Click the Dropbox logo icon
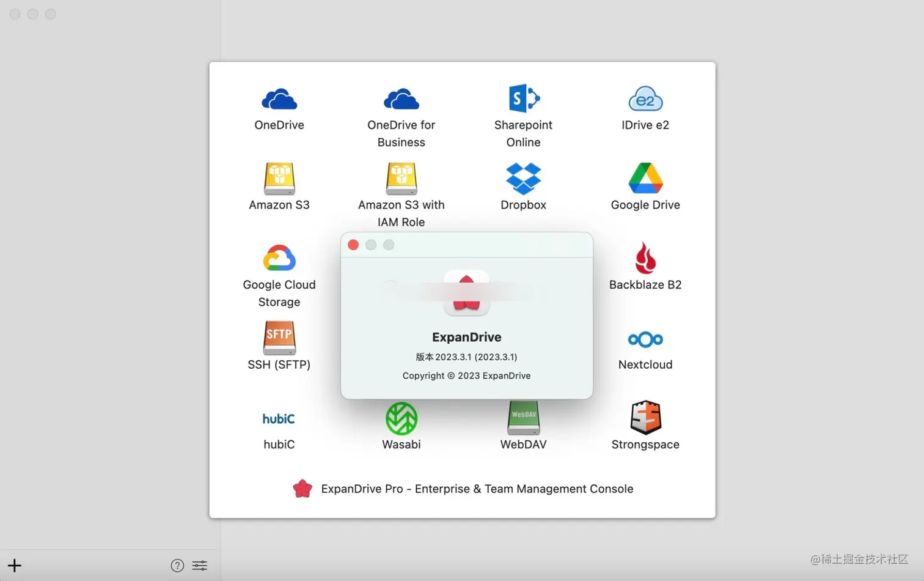The height and width of the screenshot is (581, 924). [524, 179]
